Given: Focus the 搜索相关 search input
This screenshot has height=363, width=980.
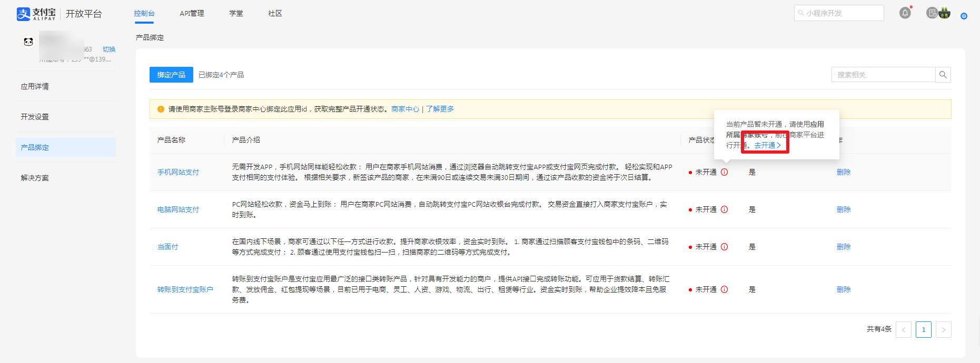Looking at the screenshot, I should coord(884,75).
